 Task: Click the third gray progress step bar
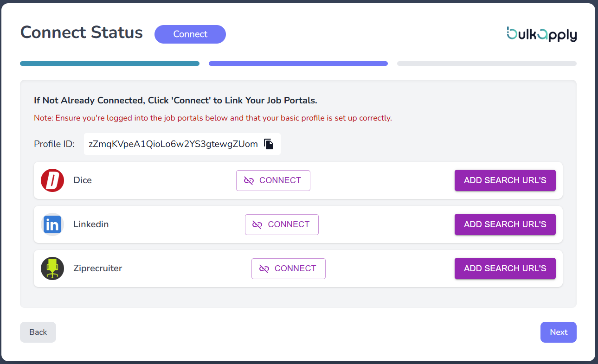click(487, 64)
